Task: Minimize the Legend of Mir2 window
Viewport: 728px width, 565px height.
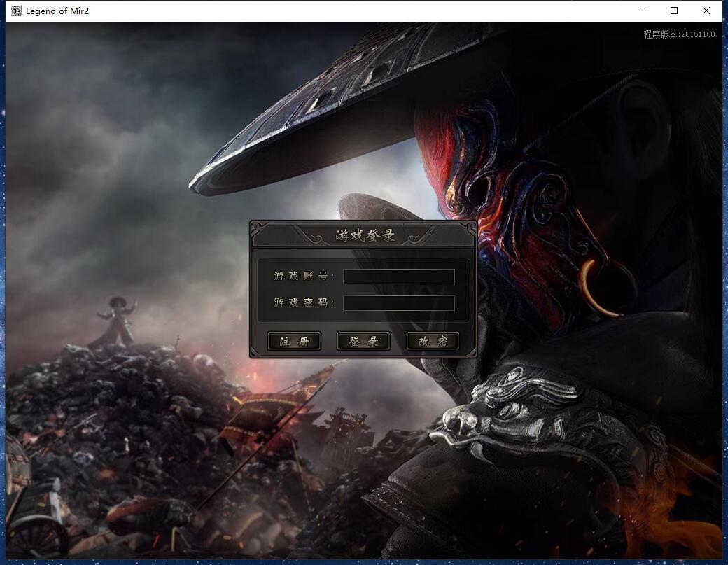Action: (643, 11)
